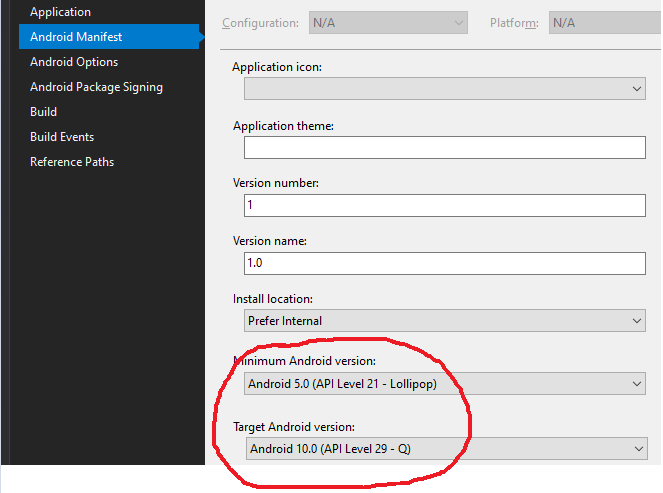Expand the Minimum Android version dropdown
This screenshot has height=493, width=663.
[445, 383]
